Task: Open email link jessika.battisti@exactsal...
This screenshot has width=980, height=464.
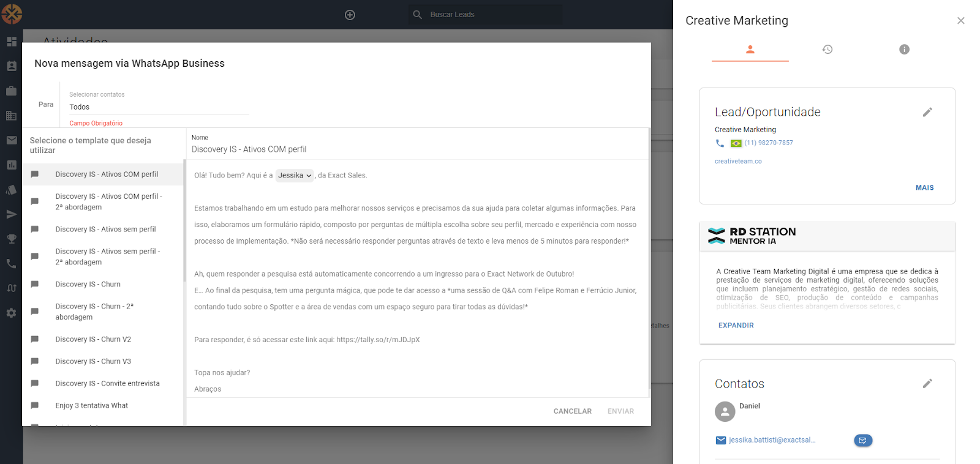Action: (x=772, y=440)
